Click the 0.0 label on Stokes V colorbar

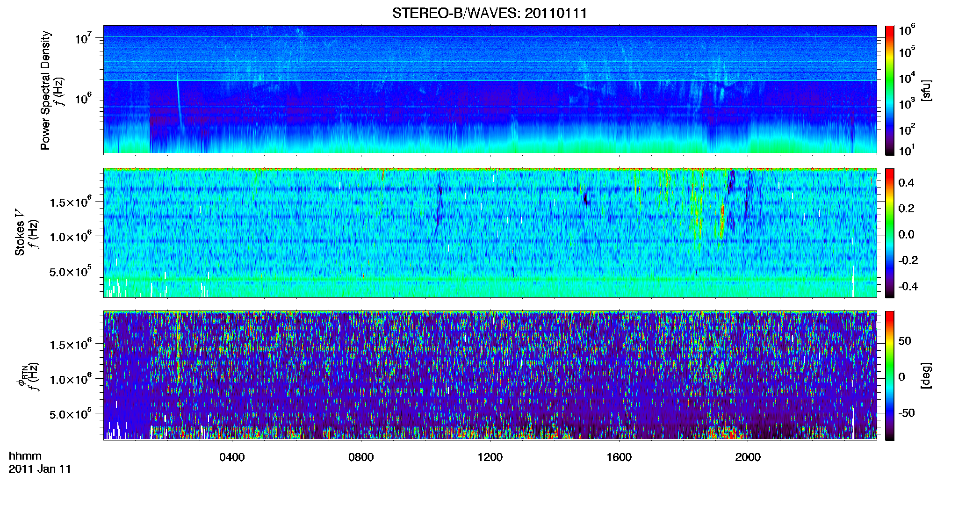coord(906,235)
